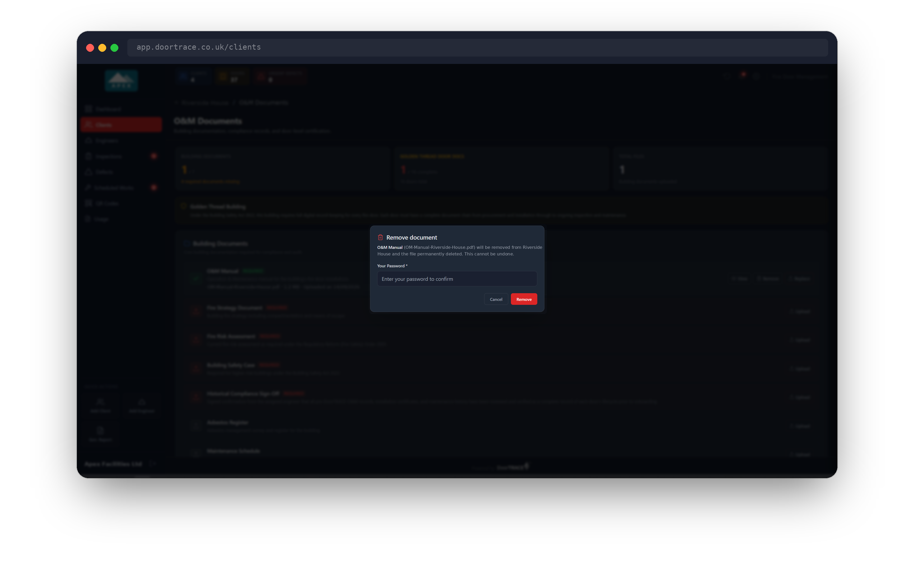Image resolution: width=914 pixels, height=588 pixels.
Task: Focus the app.doortrace.co.uk/clients address bar
Action: tap(477, 47)
